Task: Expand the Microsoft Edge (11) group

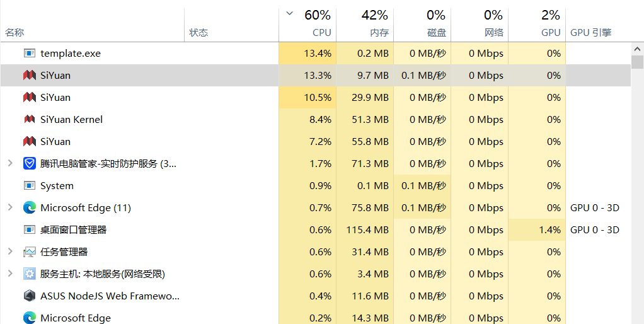Action: [x=9, y=208]
